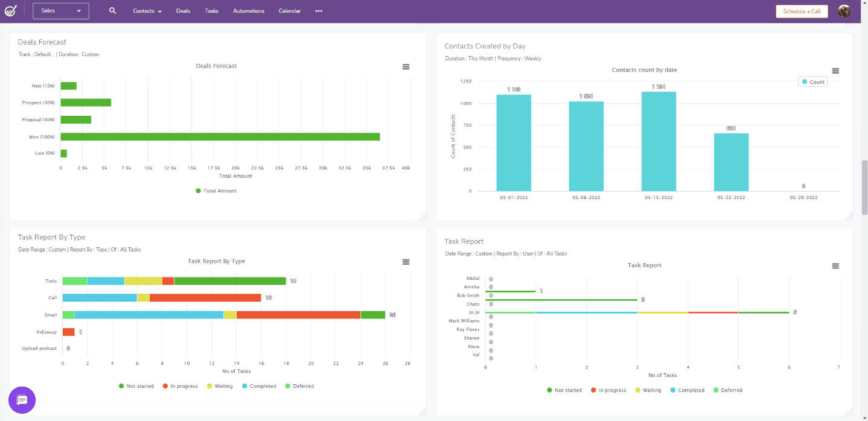
Task: Click the 05/22/2022 contacts bar
Action: tap(731, 162)
